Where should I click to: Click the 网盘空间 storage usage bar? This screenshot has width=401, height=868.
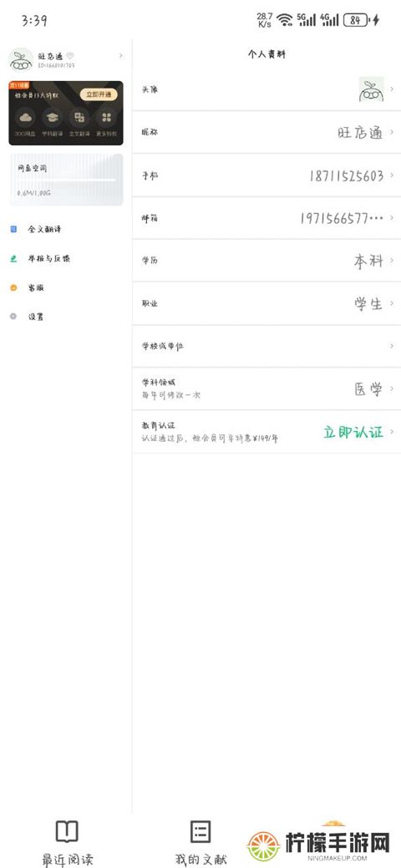pos(67,180)
